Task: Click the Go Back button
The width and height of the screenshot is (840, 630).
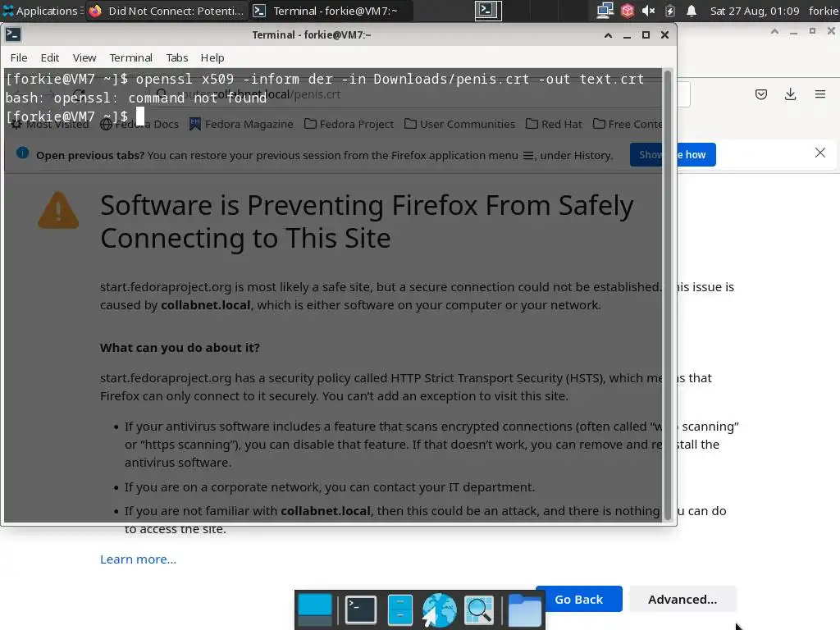Action: pyautogui.click(x=579, y=600)
